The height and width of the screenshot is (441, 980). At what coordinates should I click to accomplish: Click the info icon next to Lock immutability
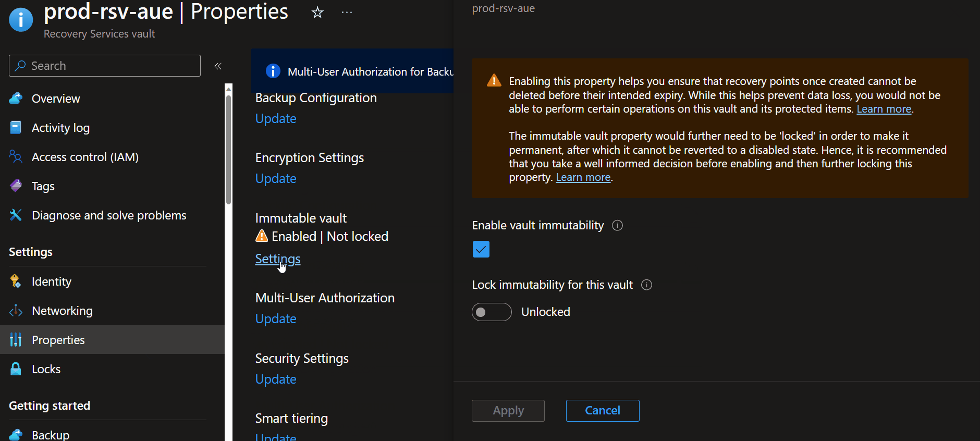pos(646,285)
